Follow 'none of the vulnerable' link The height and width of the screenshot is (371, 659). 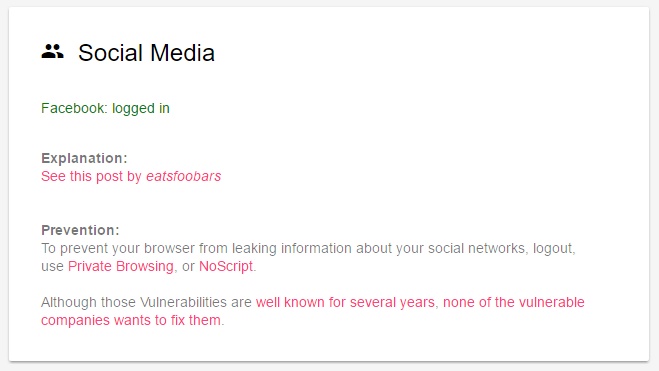pos(514,303)
